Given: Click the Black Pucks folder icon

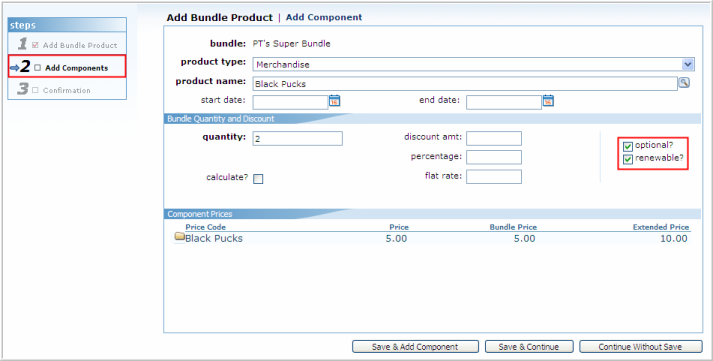Looking at the screenshot, I should (x=180, y=236).
